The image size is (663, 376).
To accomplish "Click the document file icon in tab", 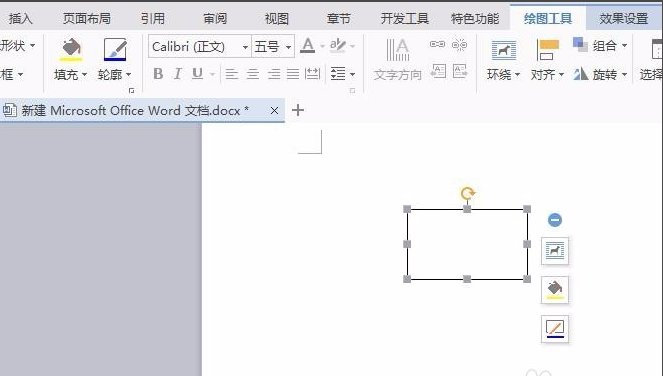I will click(x=10, y=110).
